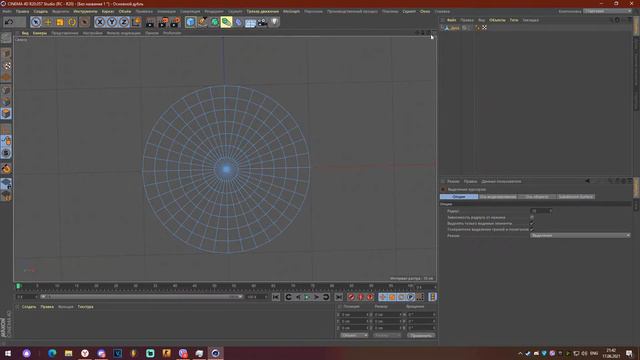Click the Undo arrow icon
Viewport: 640px width, 360px height.
pyautogui.click(x=9, y=22)
